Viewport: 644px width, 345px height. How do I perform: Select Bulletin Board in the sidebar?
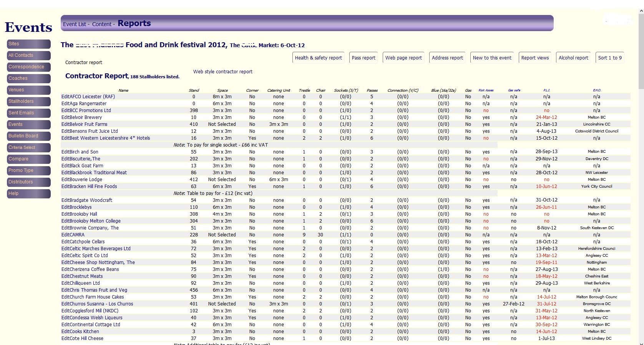[x=28, y=136]
